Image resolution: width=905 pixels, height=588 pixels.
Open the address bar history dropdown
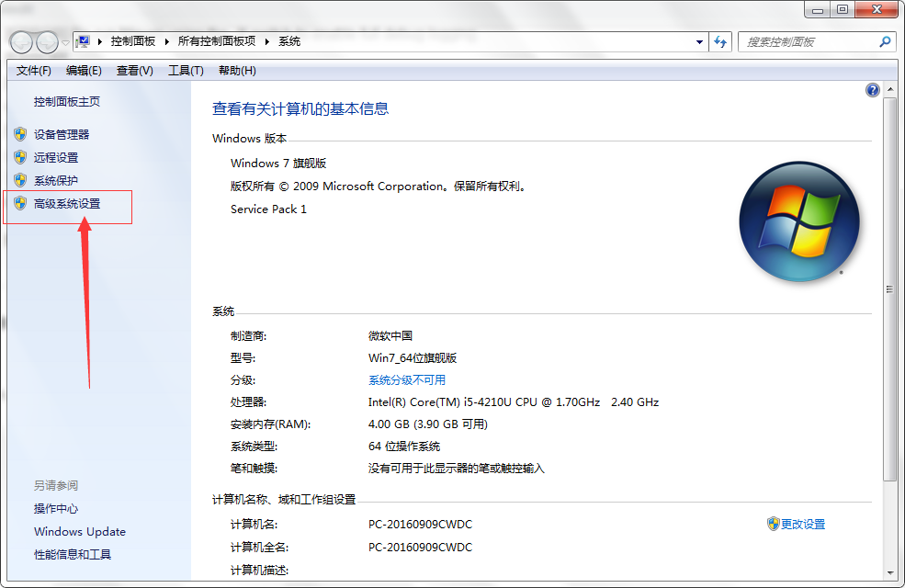pyautogui.click(x=699, y=41)
